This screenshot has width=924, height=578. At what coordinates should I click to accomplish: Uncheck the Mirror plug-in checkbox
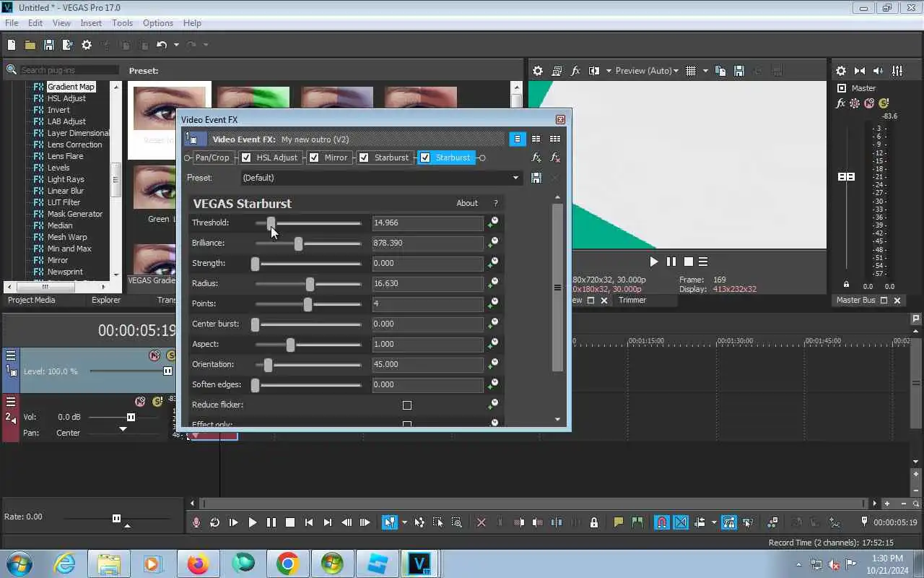314,158
